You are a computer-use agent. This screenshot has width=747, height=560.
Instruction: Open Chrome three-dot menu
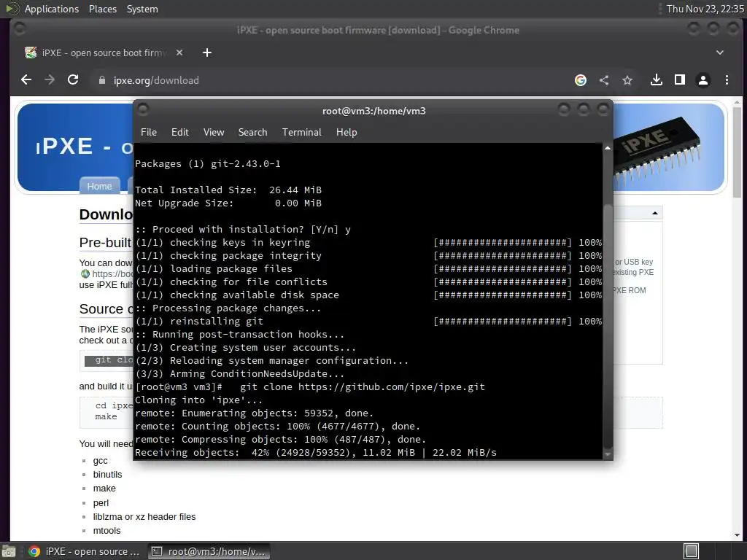pos(727,80)
